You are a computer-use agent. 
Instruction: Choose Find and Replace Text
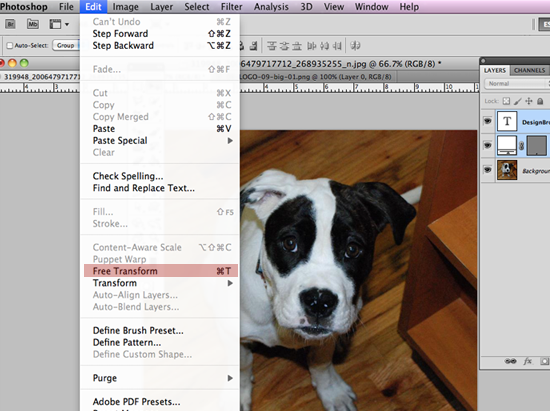(161, 188)
